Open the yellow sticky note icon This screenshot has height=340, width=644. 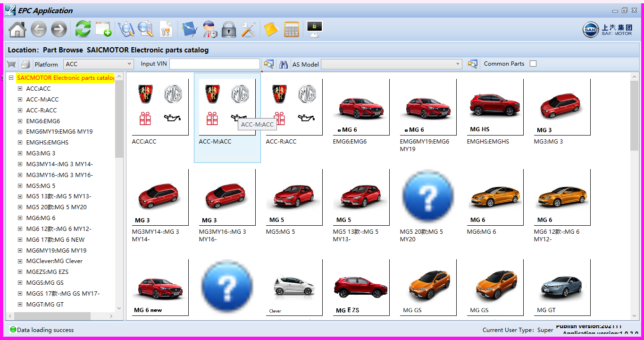[271, 29]
